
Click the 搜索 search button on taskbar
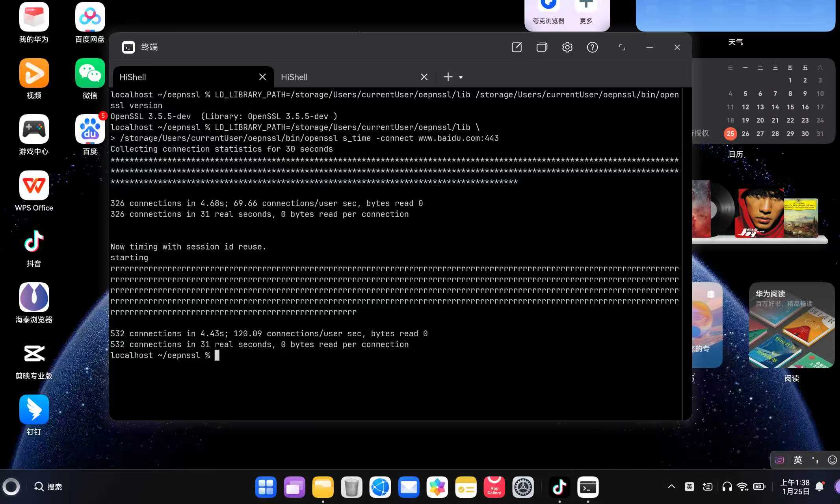pos(48,487)
